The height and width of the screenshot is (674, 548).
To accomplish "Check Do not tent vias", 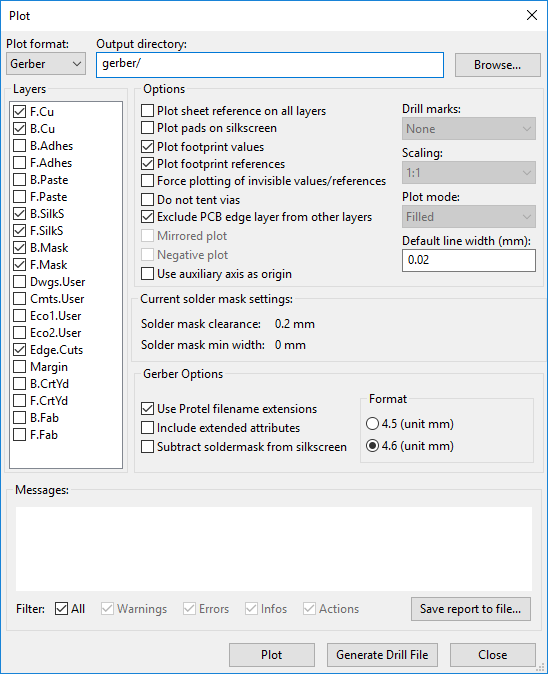I will (147, 200).
